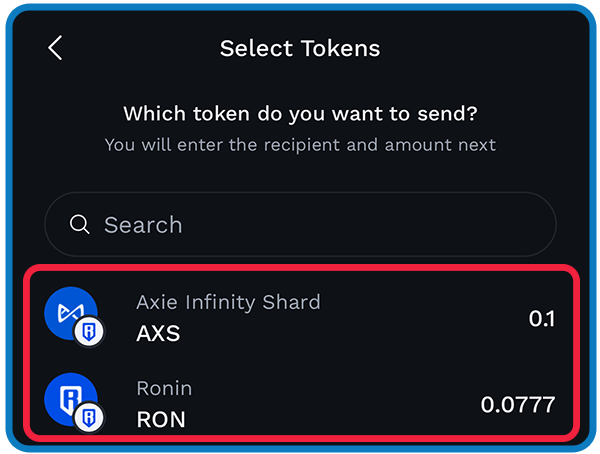Click the Search placeholder text
The width and height of the screenshot is (600, 454).
pyautogui.click(x=143, y=225)
